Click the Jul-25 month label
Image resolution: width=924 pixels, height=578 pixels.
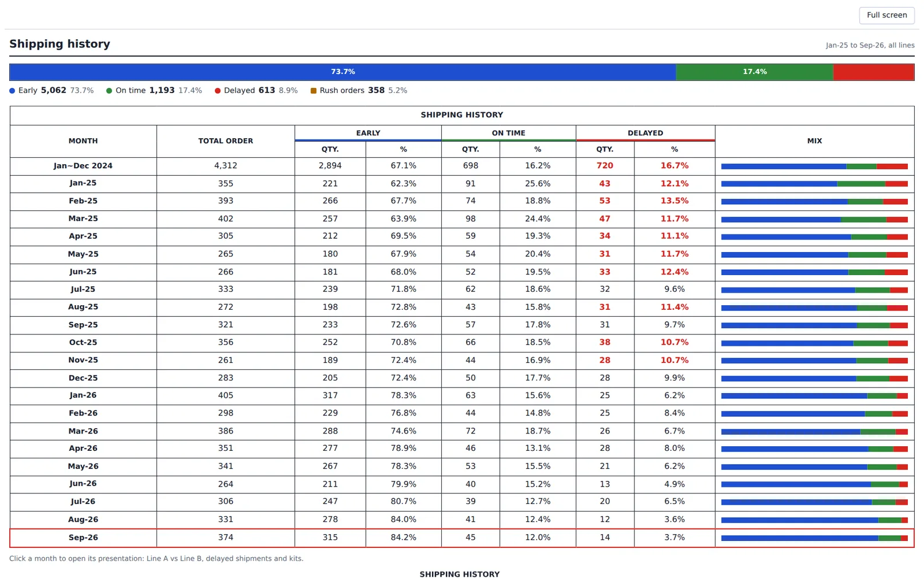coord(83,289)
